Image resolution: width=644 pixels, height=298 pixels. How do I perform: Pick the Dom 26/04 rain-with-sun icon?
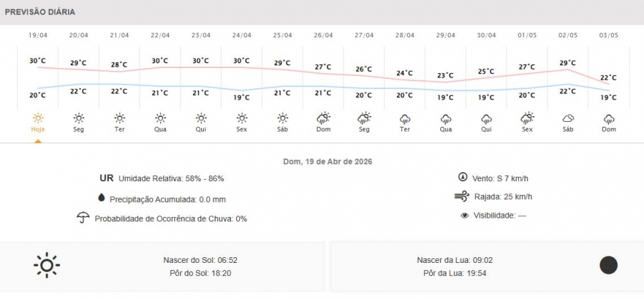click(323, 118)
